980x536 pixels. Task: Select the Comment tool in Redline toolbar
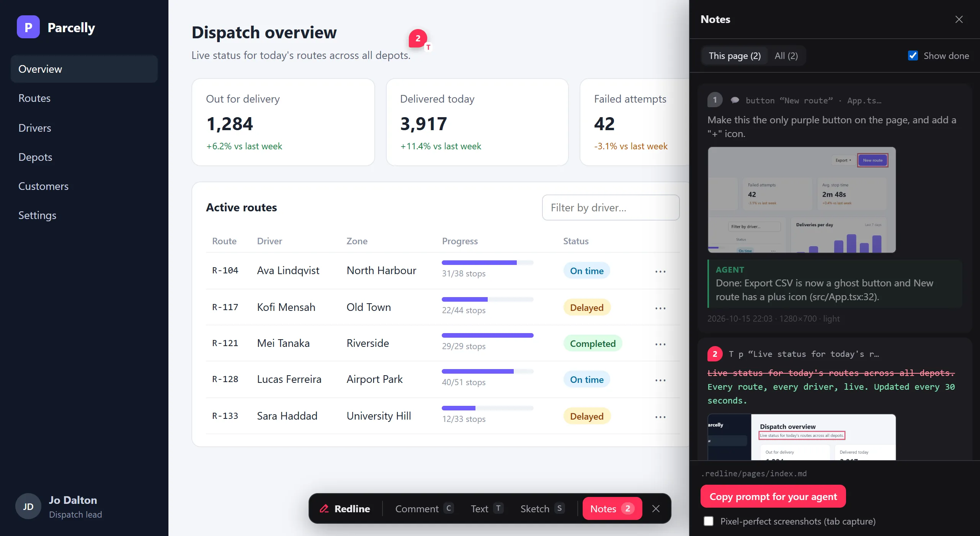pyautogui.click(x=424, y=508)
